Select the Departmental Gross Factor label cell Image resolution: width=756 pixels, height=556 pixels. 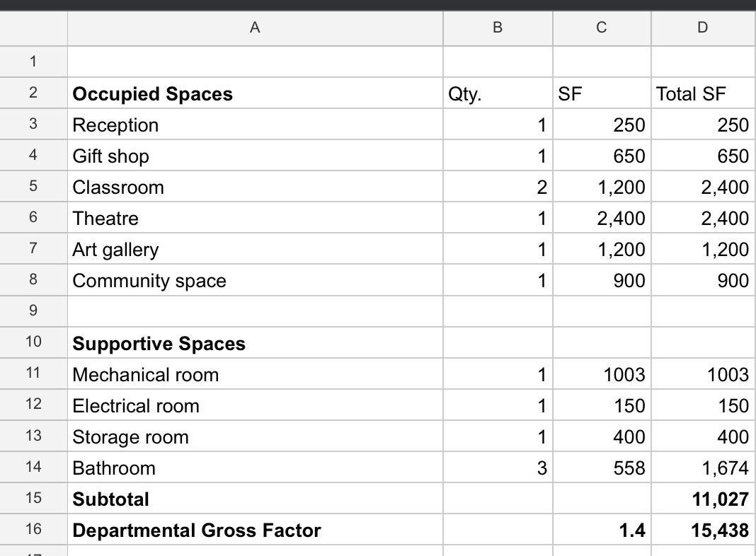click(x=255, y=531)
